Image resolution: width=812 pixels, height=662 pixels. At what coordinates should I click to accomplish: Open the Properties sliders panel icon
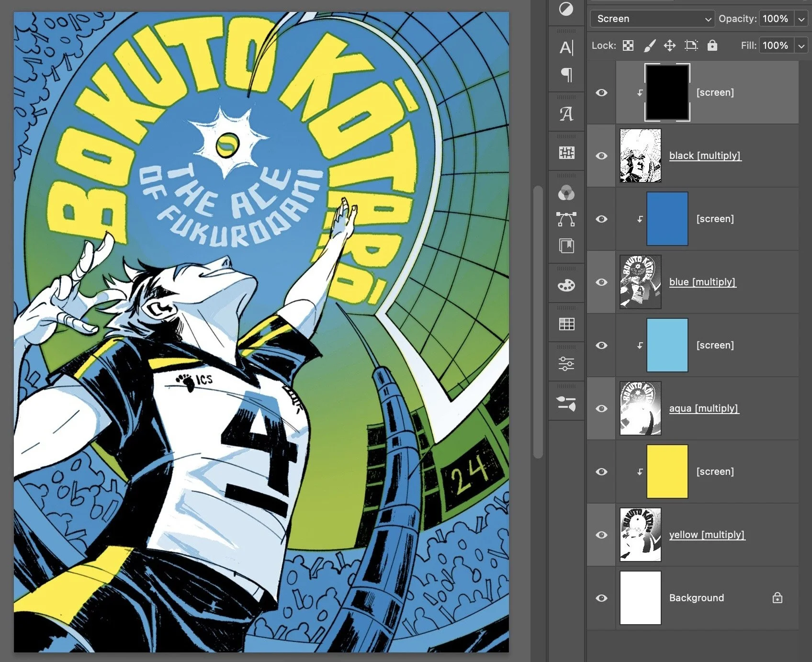click(x=566, y=364)
